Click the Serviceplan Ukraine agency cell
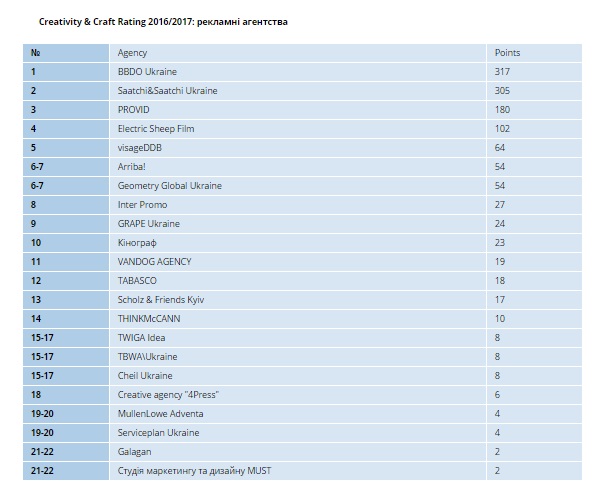Screen dimensions: 601x496 pyautogui.click(x=158, y=433)
